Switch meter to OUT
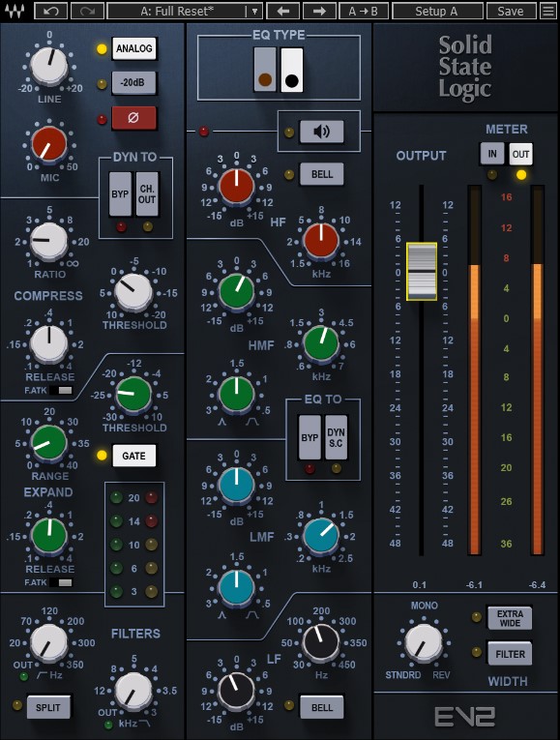This screenshot has height=740, width=560. (x=521, y=154)
